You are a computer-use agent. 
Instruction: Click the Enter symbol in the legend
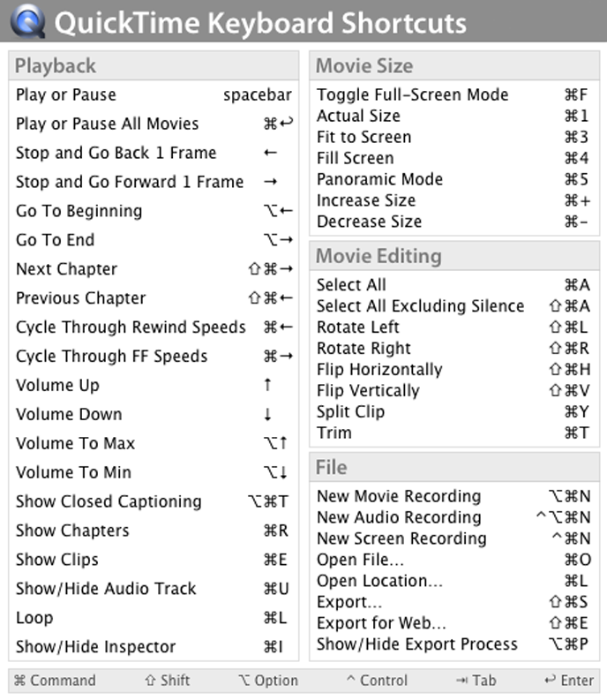(551, 681)
